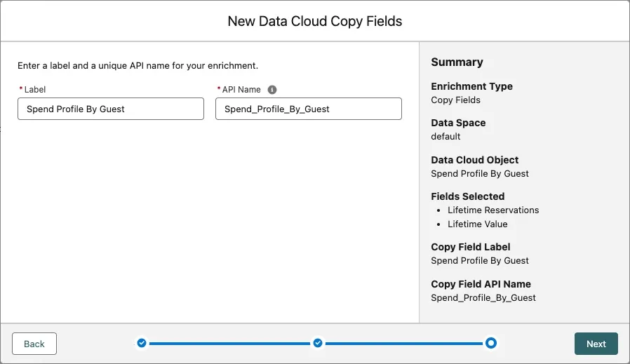
Task: Proceed with the Next button
Action: (596, 344)
